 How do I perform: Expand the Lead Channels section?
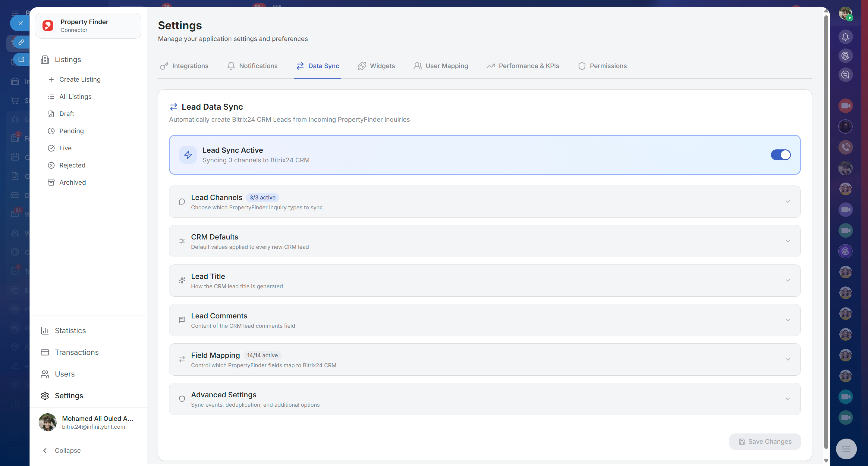coord(788,202)
